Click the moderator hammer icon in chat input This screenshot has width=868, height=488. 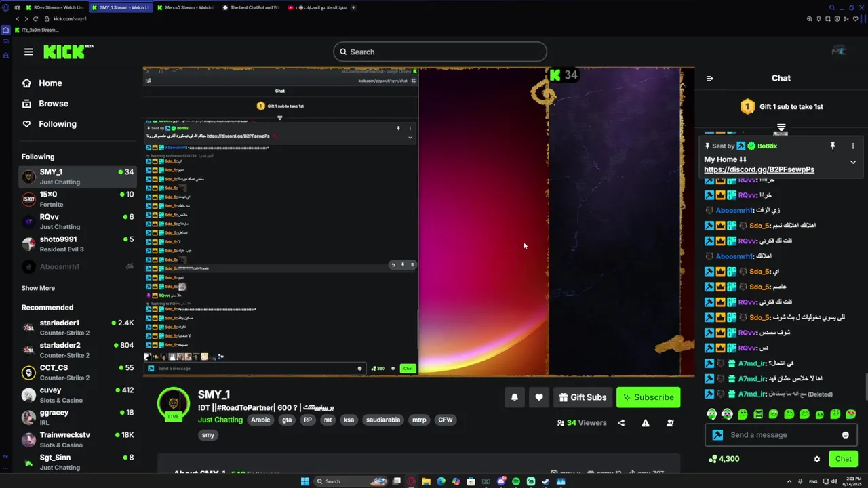717,435
